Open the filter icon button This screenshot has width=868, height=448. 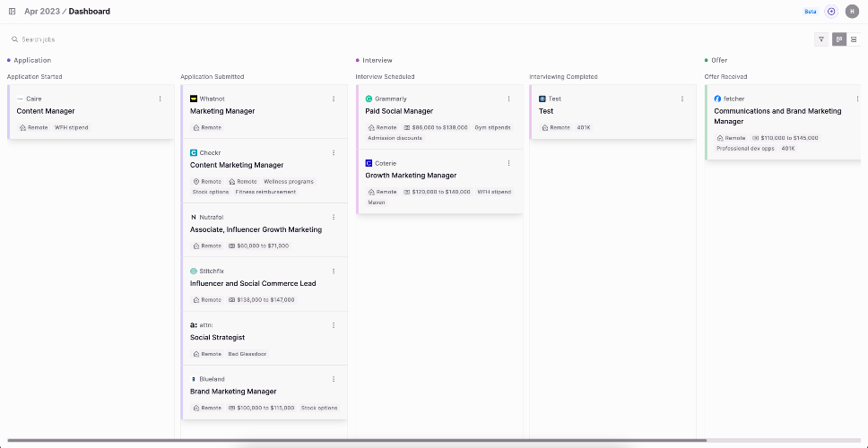click(821, 39)
